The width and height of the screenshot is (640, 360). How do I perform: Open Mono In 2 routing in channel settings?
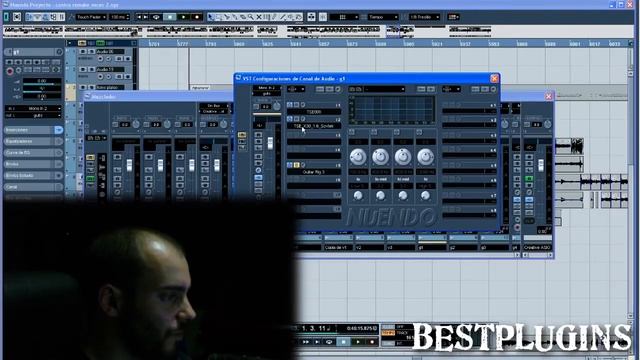(x=267, y=88)
